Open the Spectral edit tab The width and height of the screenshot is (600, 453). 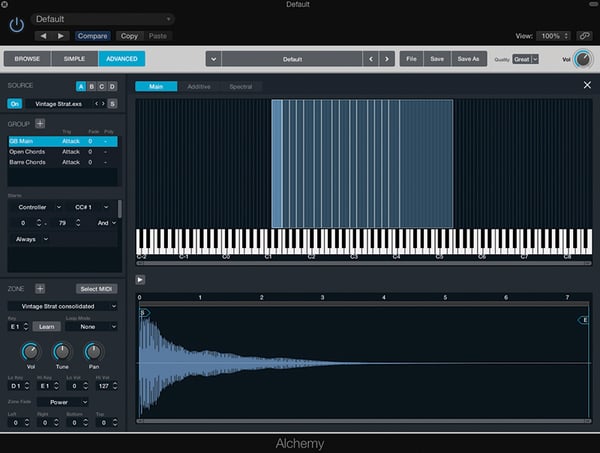[x=241, y=86]
